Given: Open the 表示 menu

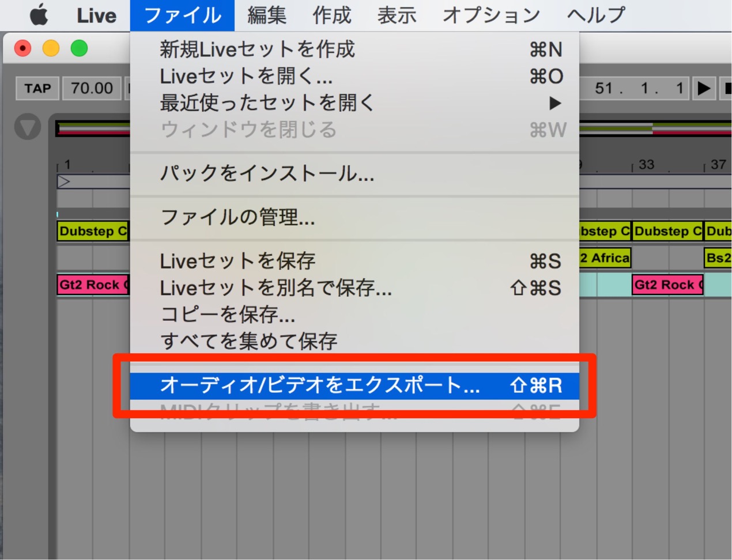Looking at the screenshot, I should (x=397, y=16).
